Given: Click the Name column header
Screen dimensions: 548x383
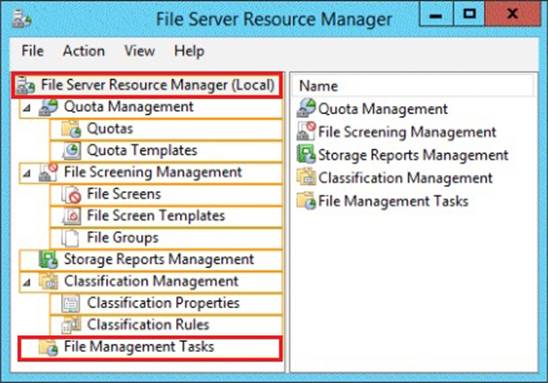Looking at the screenshot, I should coord(413,86).
